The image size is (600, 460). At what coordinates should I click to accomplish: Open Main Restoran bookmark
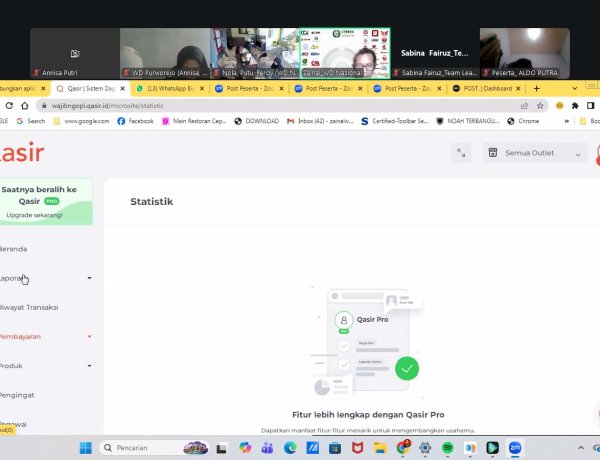194,121
